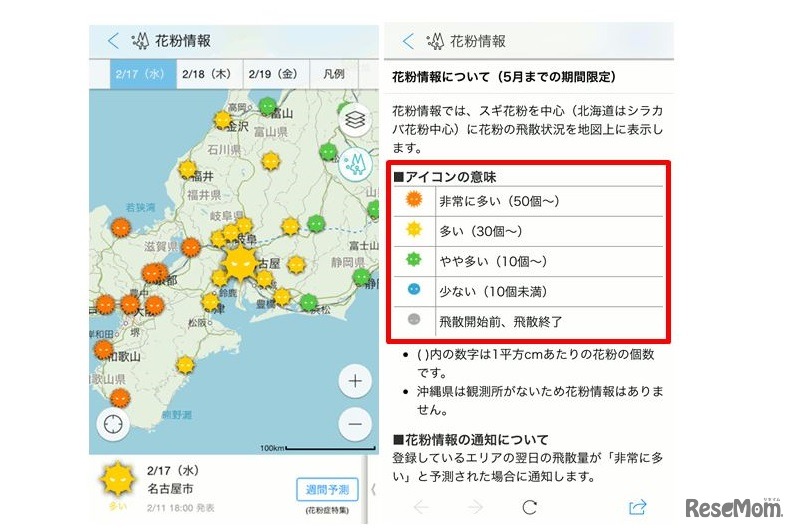The width and height of the screenshot is (796, 531).
Task: Click the browser back arrow at bottom
Action: [421, 507]
